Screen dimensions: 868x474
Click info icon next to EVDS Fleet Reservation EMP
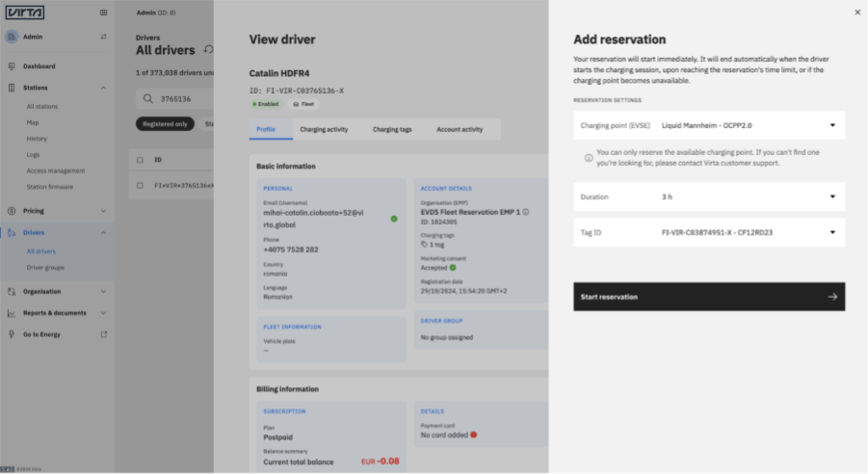[x=526, y=212]
